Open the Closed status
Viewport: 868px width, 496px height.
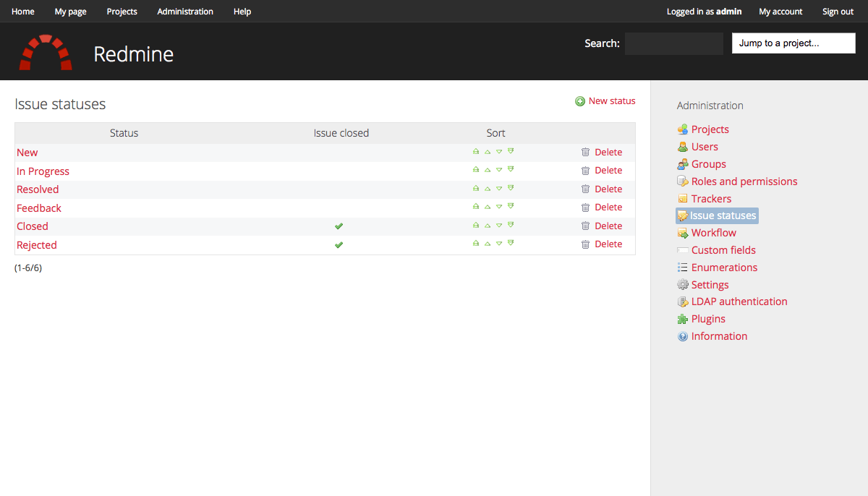point(33,226)
